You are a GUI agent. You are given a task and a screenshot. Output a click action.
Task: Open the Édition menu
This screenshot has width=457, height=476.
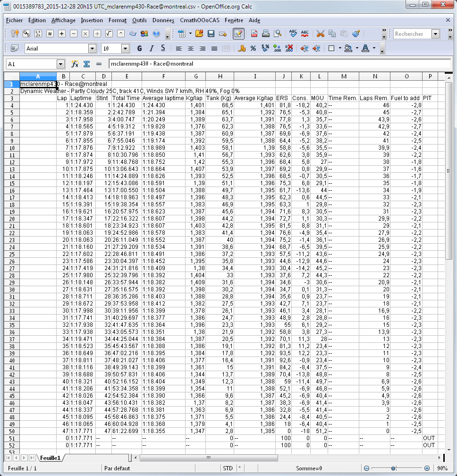[x=37, y=20]
